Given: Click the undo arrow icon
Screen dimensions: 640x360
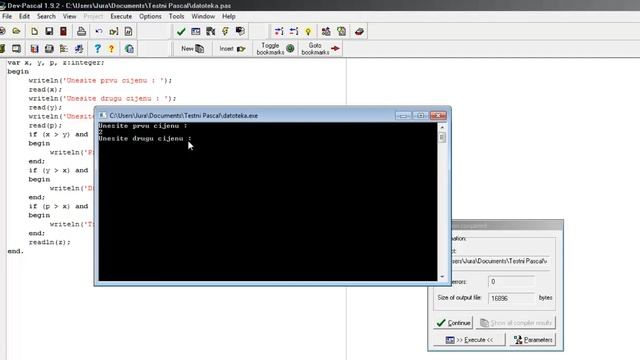Looking at the screenshot, I should click(x=99, y=31).
